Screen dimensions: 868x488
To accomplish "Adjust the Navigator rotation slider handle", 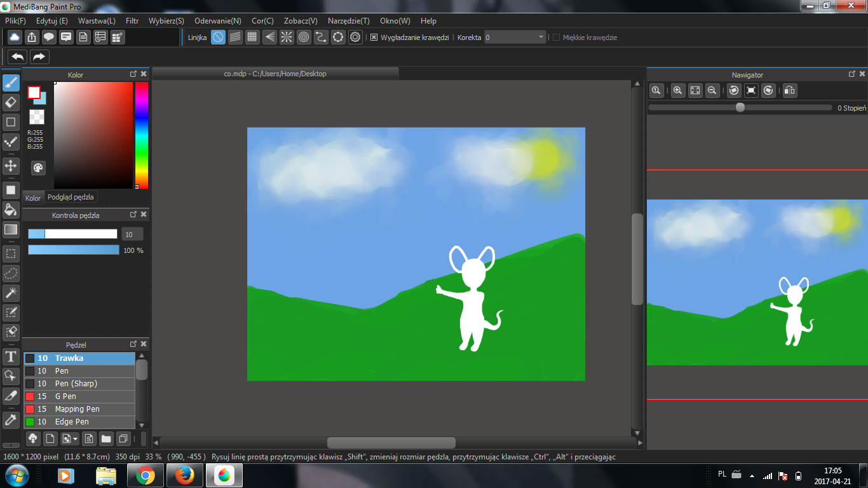I will click(x=740, y=107).
